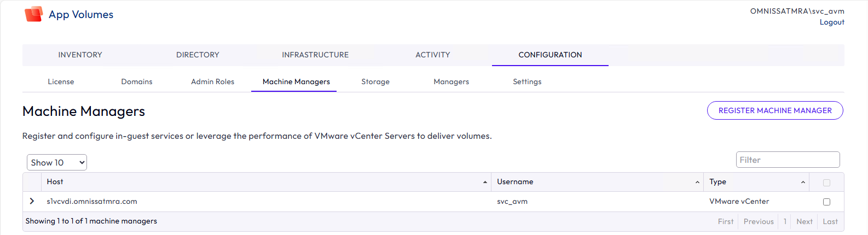Switch to the Directory tab

198,55
